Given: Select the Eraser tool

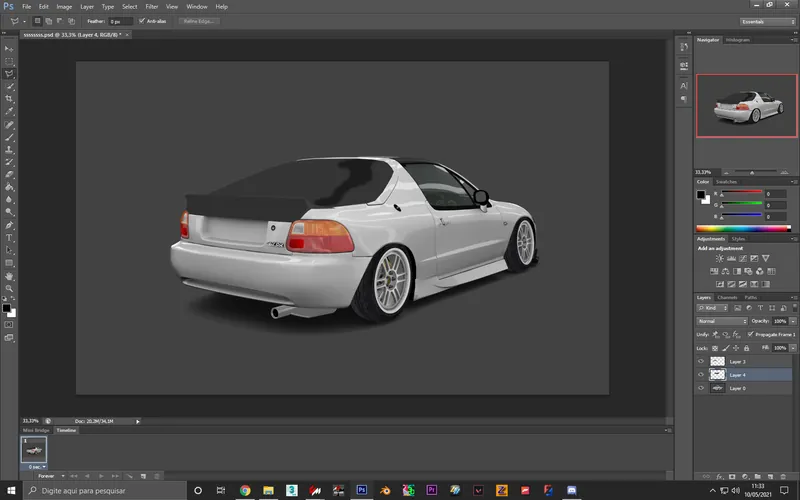Looking at the screenshot, I should [x=9, y=174].
